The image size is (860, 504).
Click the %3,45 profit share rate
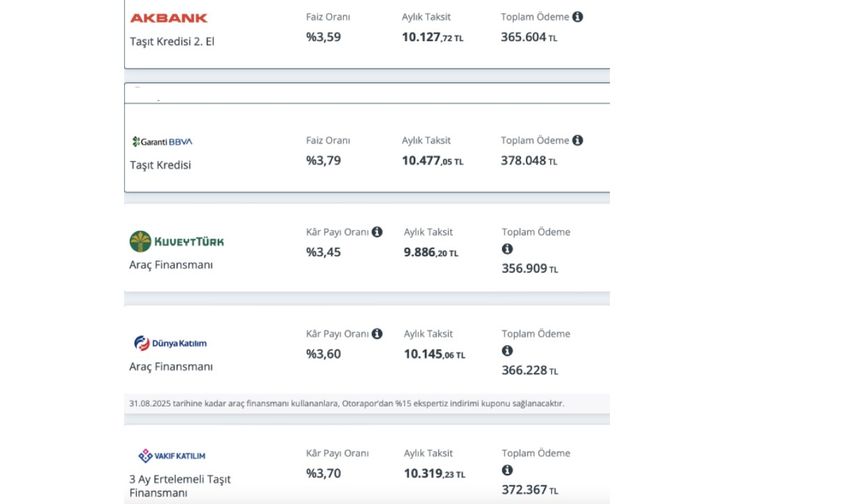tap(324, 252)
